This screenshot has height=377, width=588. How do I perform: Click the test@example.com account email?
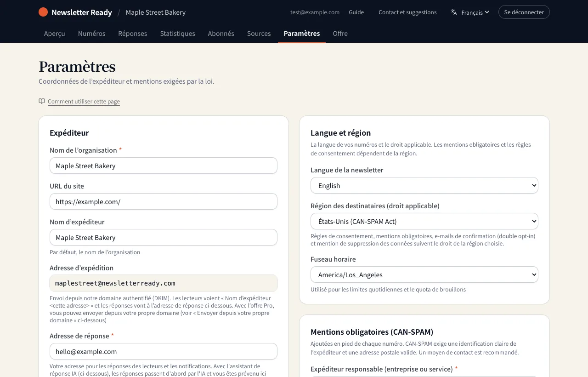coord(315,12)
